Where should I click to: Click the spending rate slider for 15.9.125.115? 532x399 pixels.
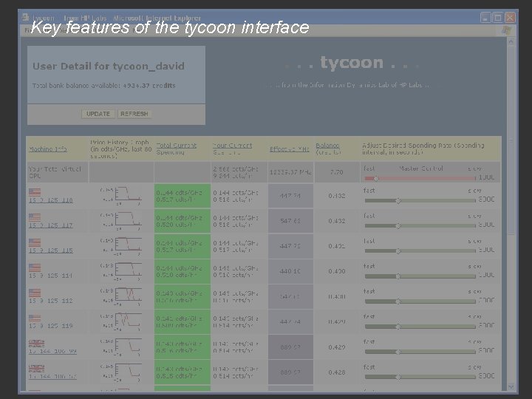click(x=420, y=251)
